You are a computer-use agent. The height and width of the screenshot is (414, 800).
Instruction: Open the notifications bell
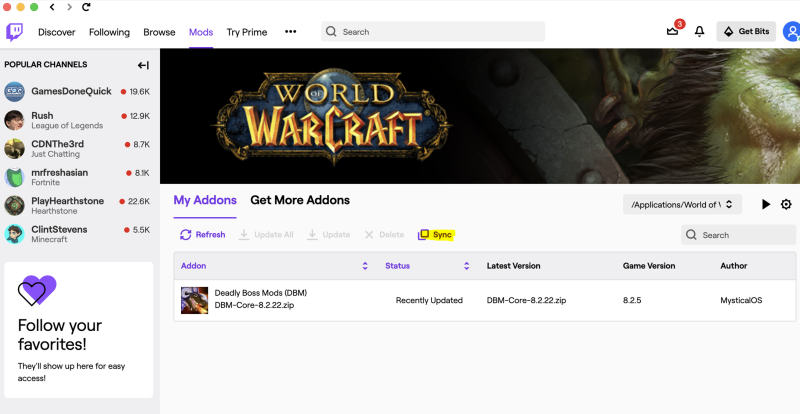699,32
